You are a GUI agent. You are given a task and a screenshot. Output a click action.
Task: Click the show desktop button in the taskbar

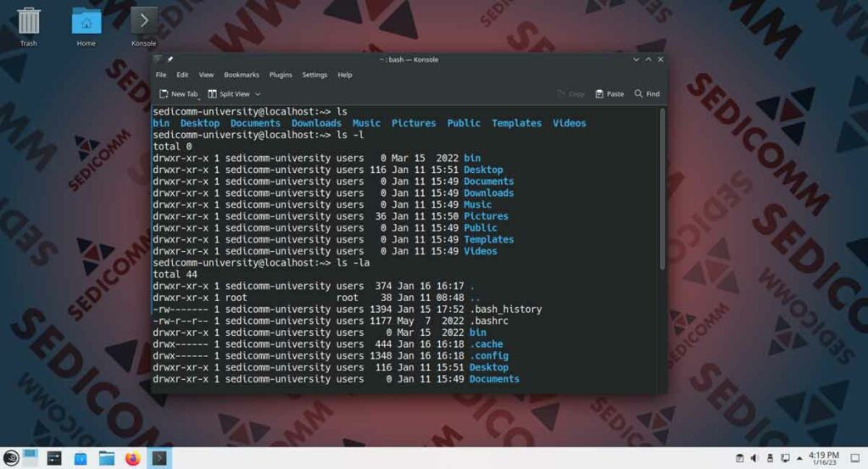[854, 458]
